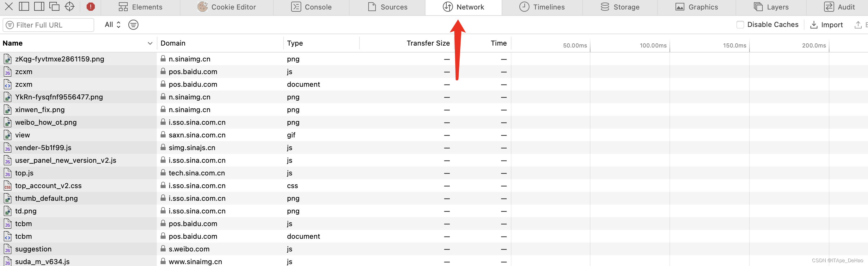This screenshot has width=868, height=266.
Task: Click CSS icon beside top_account_v2.css
Action: (x=7, y=186)
